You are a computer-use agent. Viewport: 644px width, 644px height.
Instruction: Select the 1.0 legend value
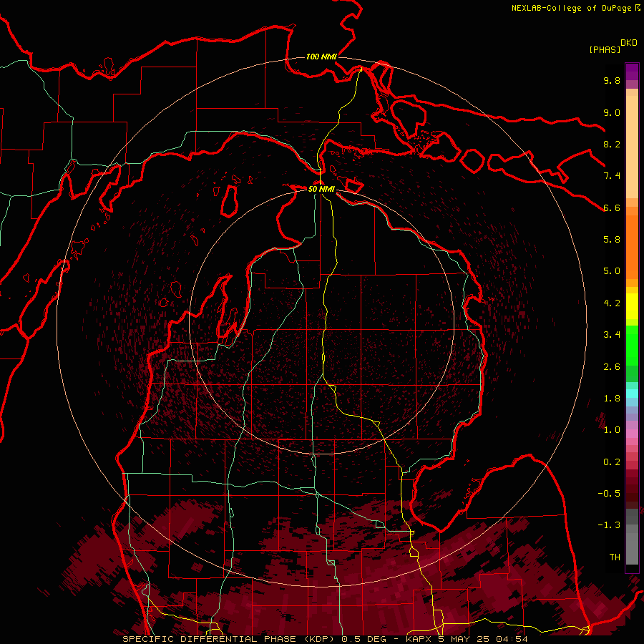pyautogui.click(x=612, y=430)
